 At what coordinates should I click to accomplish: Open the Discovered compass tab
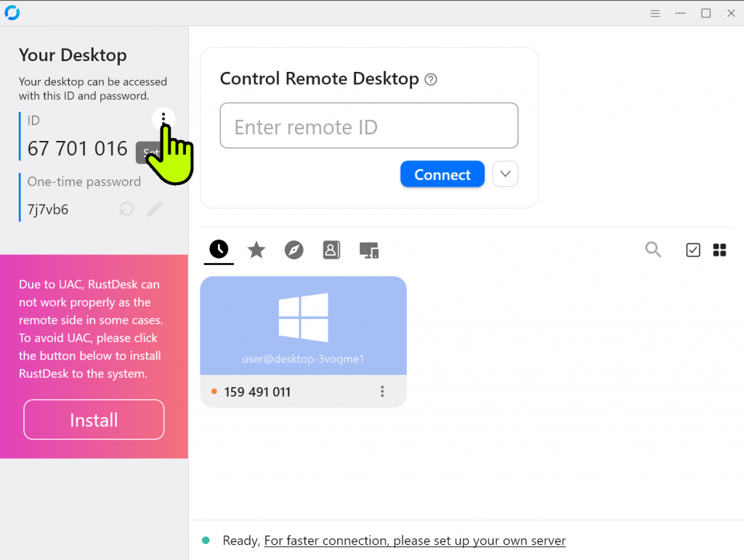point(294,251)
